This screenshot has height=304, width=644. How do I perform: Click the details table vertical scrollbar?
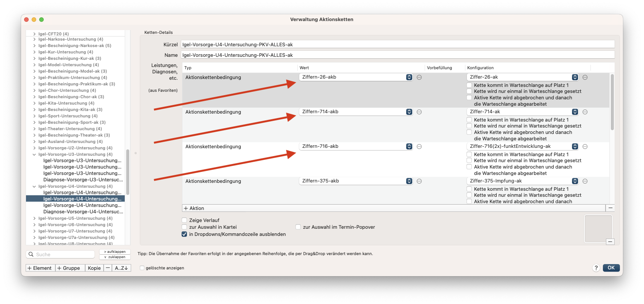coord(612,102)
